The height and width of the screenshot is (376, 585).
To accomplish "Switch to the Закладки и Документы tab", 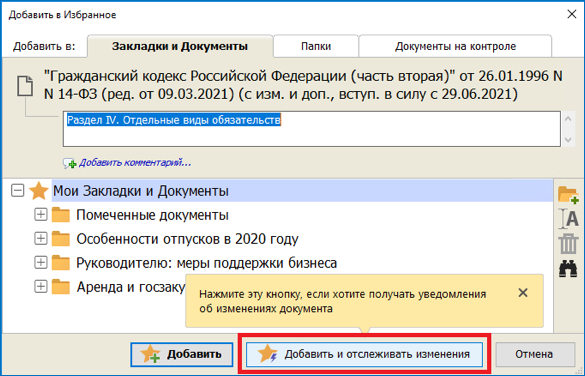I will tap(180, 46).
